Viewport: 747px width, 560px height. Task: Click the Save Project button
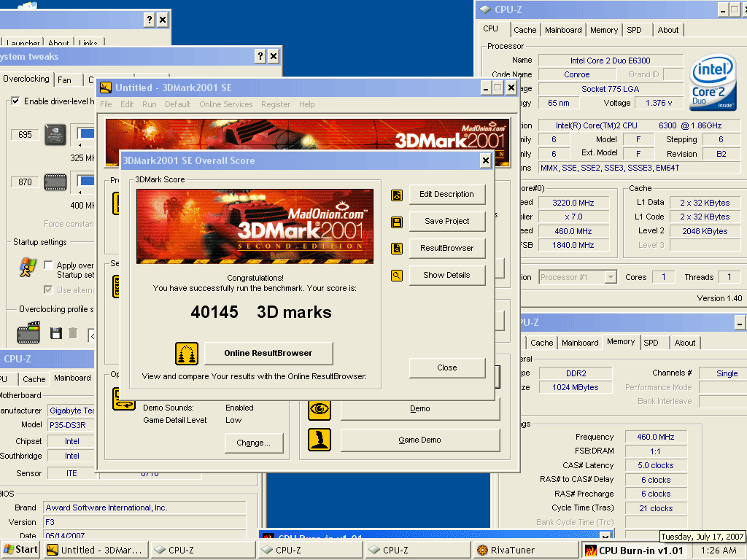pos(447,222)
